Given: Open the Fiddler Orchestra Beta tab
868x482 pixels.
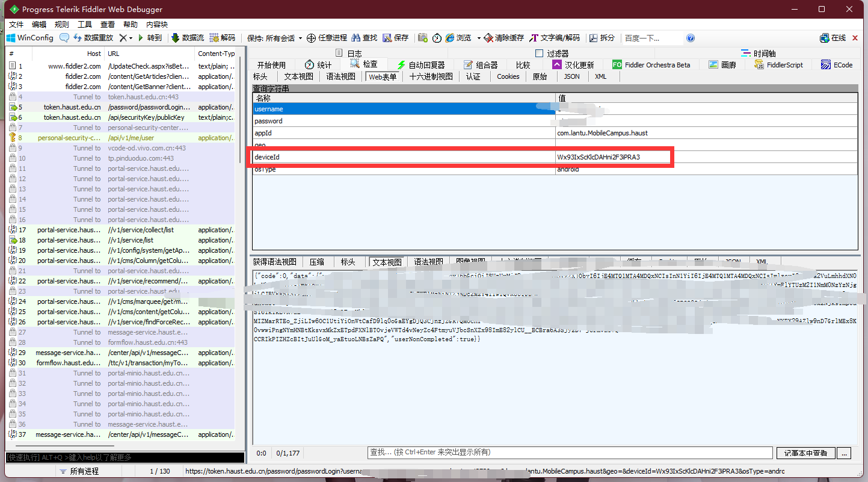Looking at the screenshot, I should point(651,65).
